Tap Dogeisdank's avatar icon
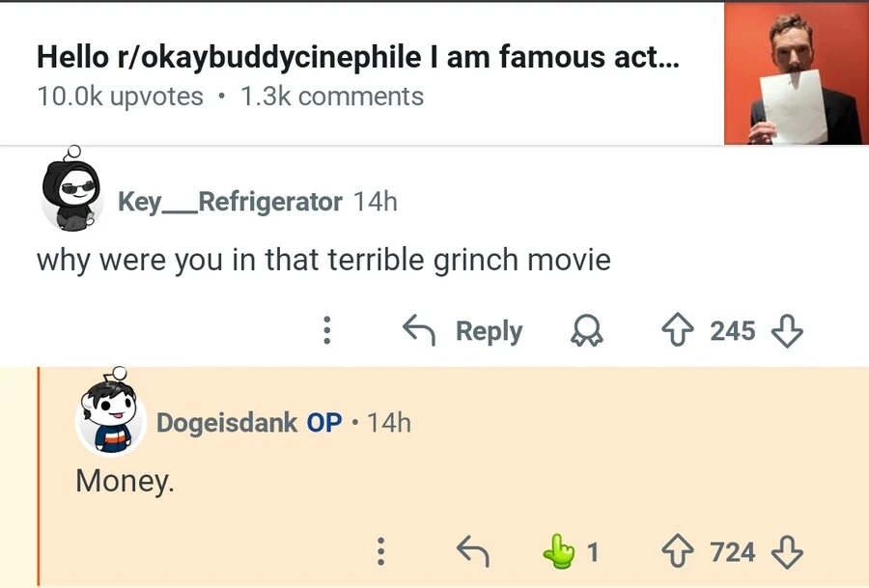Screen dimensions: 869x588 [x=110, y=415]
